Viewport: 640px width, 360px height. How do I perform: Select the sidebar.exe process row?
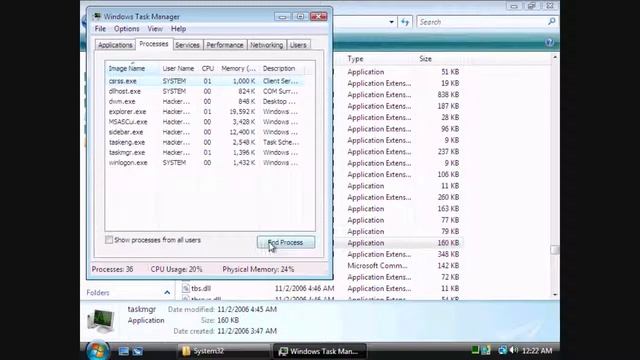click(205, 132)
